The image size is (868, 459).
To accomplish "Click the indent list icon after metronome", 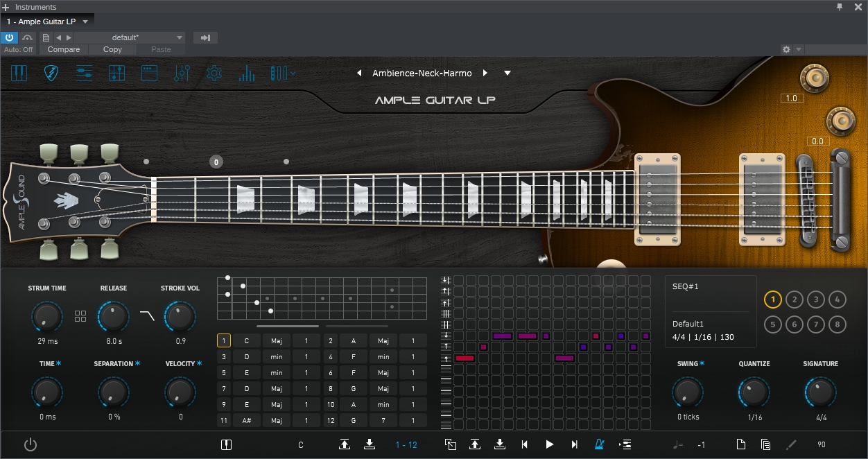I will click(625, 444).
